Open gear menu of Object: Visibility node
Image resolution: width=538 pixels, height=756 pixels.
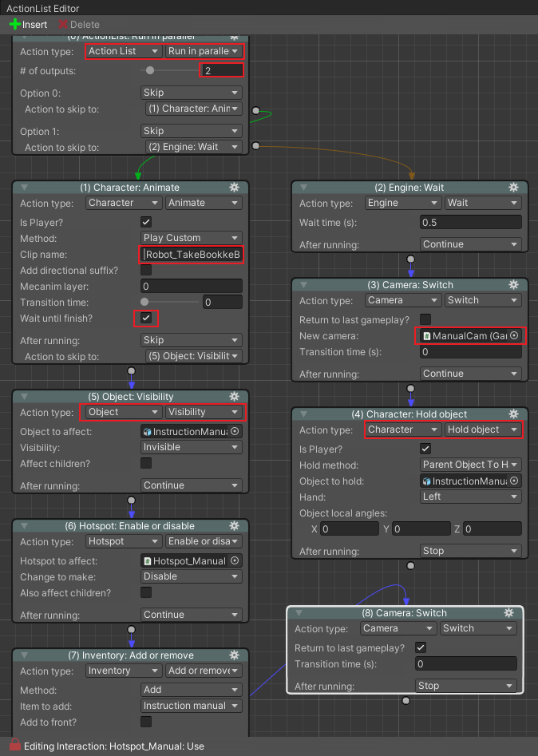point(235,397)
